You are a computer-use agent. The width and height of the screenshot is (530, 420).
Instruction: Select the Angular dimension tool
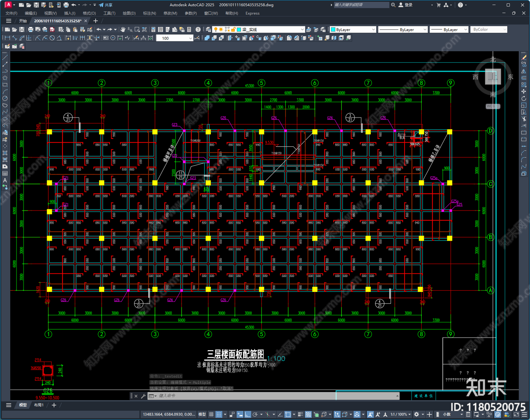point(59,38)
